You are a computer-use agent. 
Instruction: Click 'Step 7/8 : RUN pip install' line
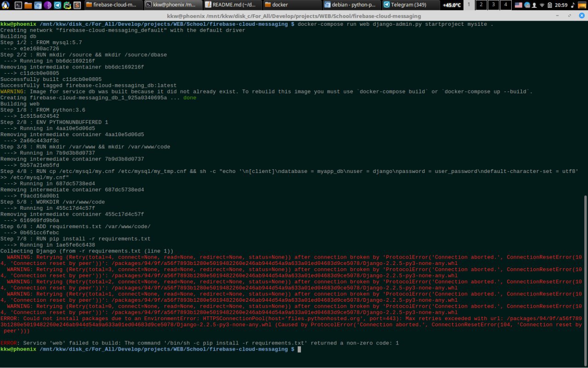75,239
